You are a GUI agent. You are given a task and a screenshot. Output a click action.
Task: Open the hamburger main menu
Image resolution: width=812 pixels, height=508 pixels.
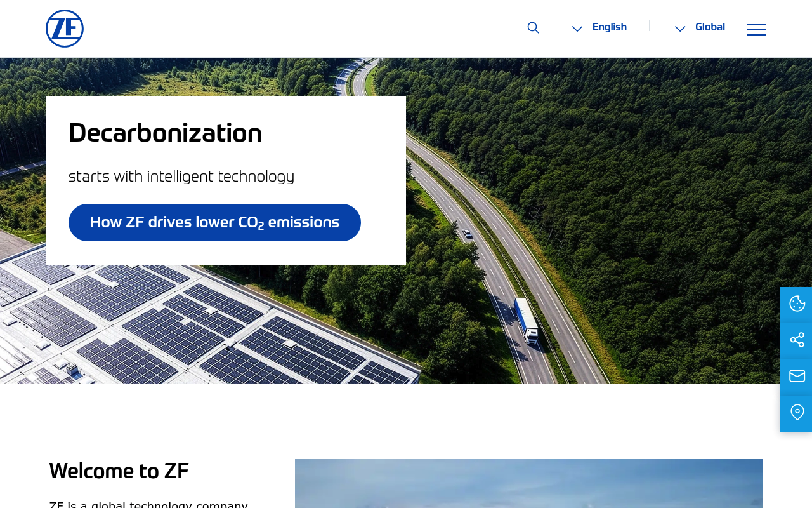coord(757,29)
